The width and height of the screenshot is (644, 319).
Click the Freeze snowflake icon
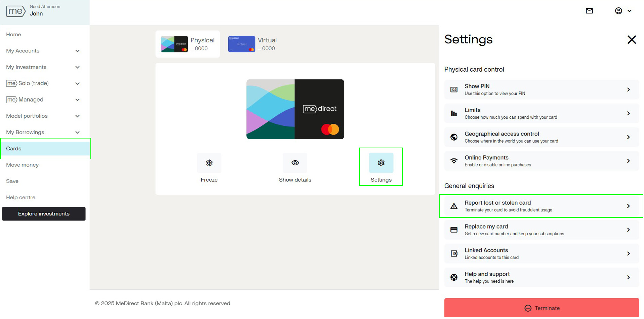coord(209,163)
